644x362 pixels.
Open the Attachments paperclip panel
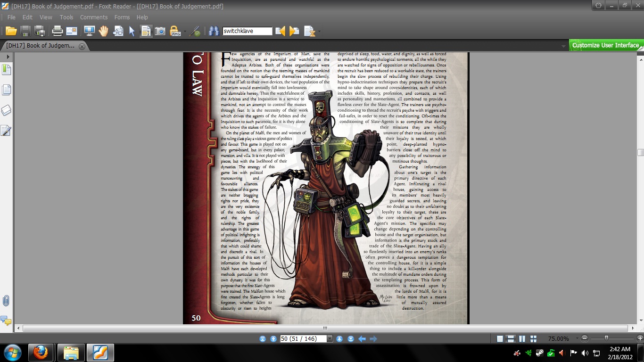(x=6, y=301)
